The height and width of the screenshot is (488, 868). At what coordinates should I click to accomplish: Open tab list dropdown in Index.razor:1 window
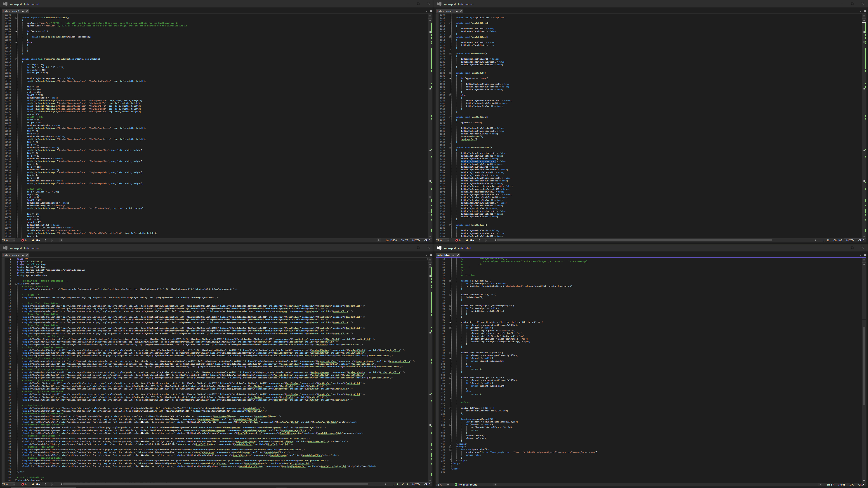point(427,11)
